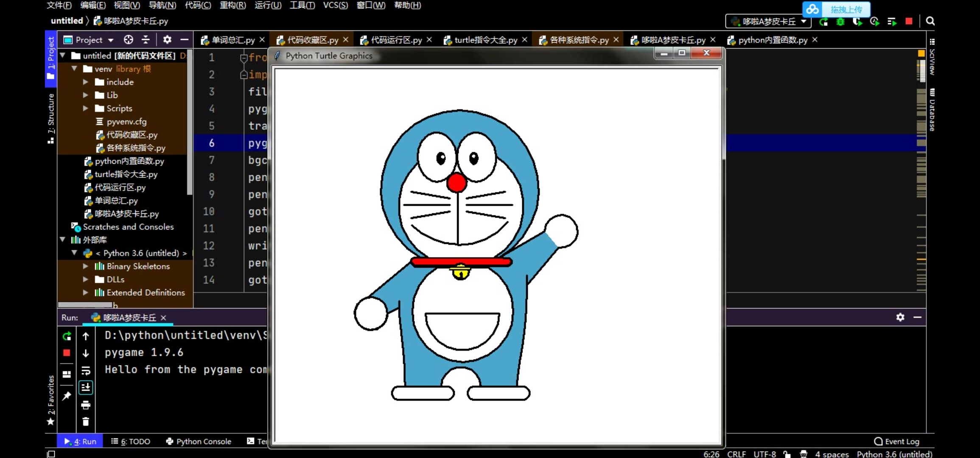The width and height of the screenshot is (980, 458).
Task: Click the Project tree vertical scrollbar
Action: point(190,123)
